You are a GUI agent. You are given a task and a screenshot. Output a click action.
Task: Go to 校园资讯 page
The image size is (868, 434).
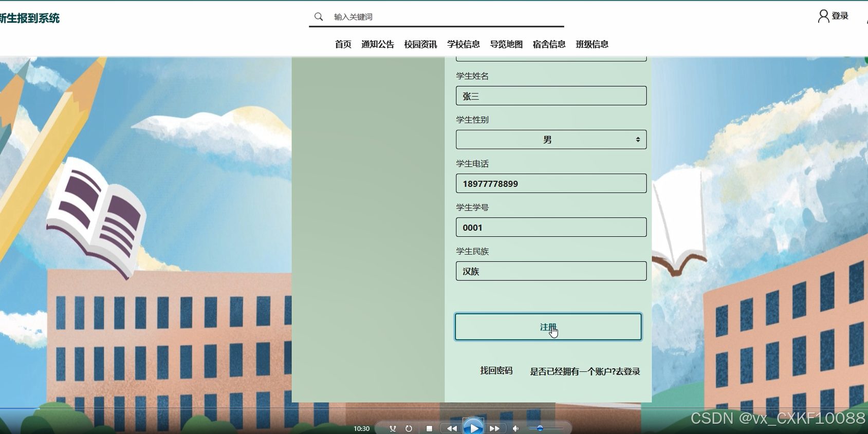pyautogui.click(x=420, y=44)
